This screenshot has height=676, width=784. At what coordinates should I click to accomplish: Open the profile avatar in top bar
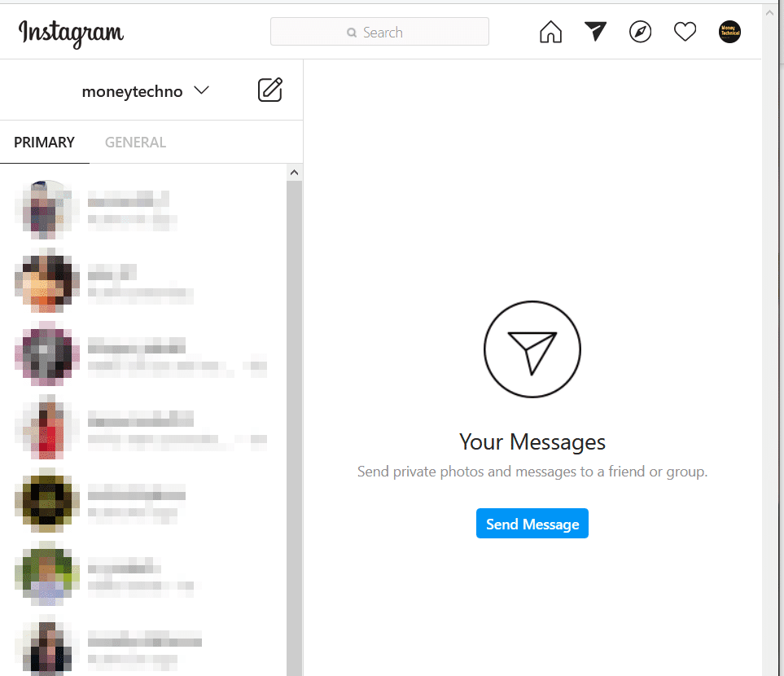729,32
